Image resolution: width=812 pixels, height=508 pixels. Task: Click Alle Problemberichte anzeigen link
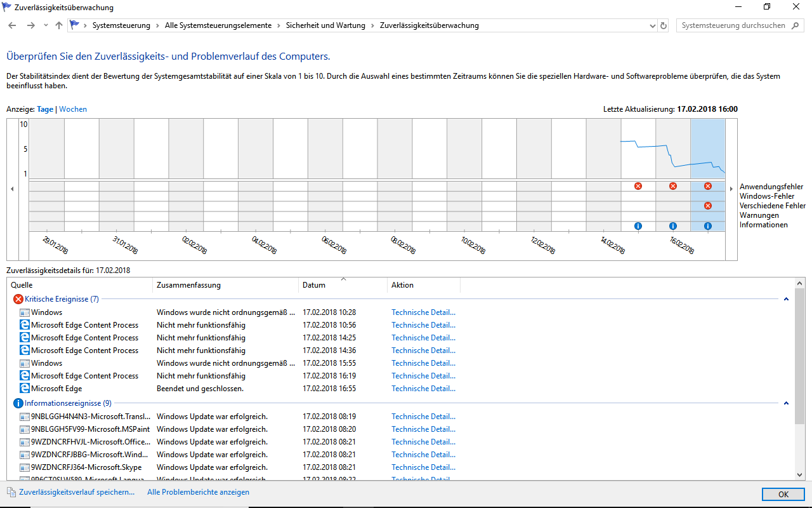(x=198, y=492)
